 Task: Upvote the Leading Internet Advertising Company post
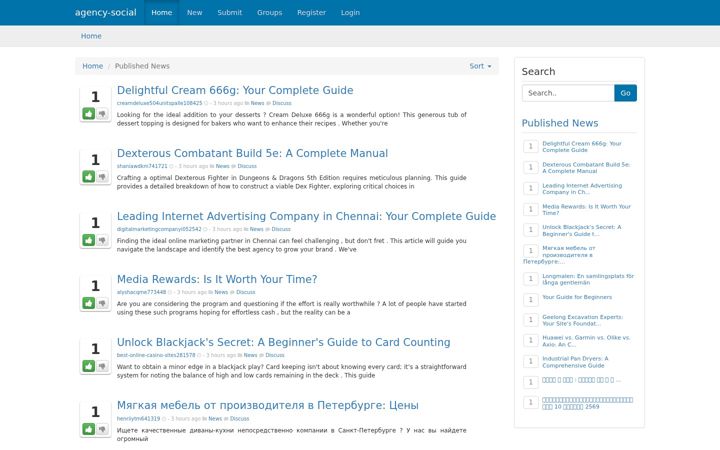coord(89,240)
